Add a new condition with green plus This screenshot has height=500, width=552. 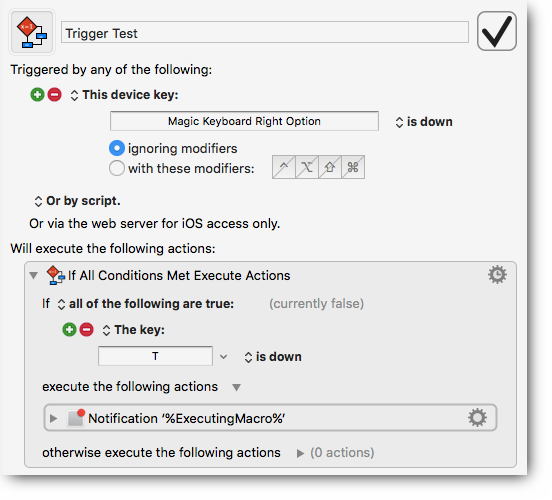pyautogui.click(x=69, y=330)
